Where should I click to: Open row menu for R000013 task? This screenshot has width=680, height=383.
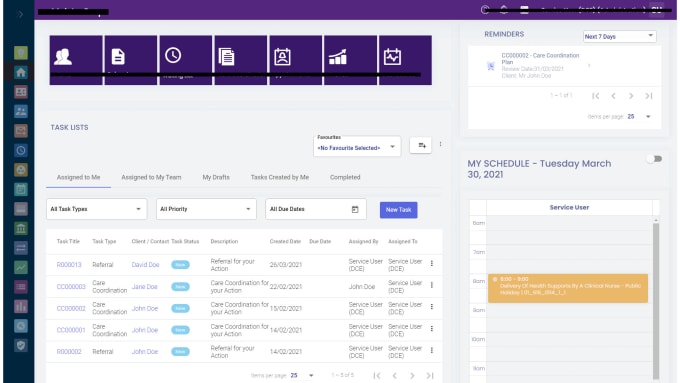click(432, 263)
